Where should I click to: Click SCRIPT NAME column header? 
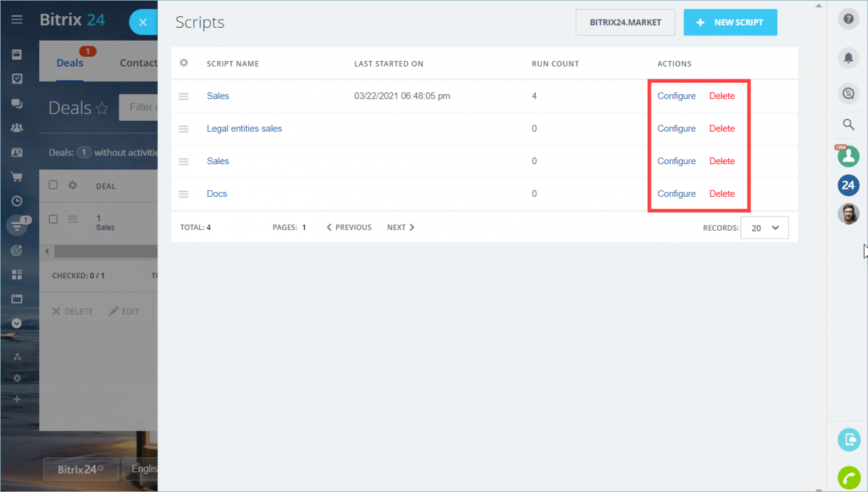click(233, 64)
